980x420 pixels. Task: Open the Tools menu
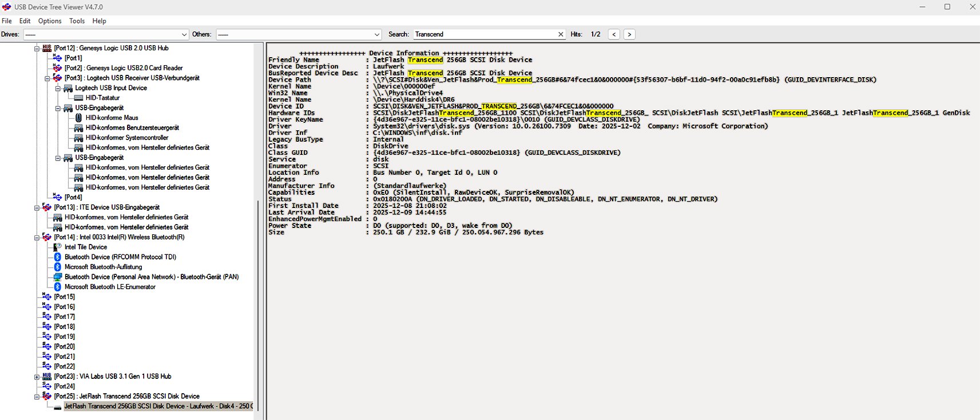pos(77,21)
